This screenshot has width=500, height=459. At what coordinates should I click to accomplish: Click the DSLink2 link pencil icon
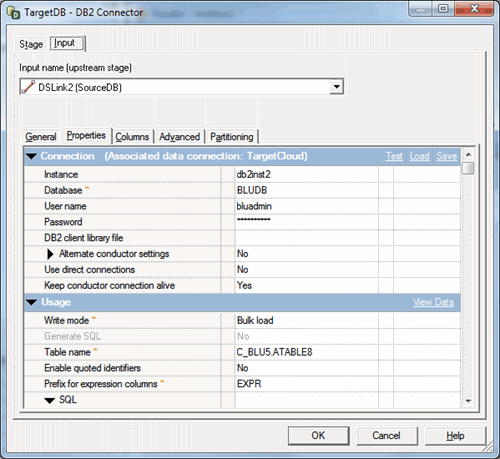(28, 87)
